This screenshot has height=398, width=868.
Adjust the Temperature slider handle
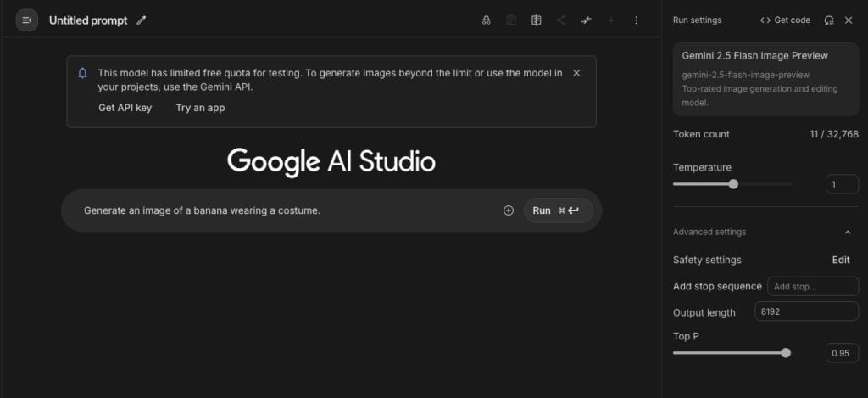733,184
